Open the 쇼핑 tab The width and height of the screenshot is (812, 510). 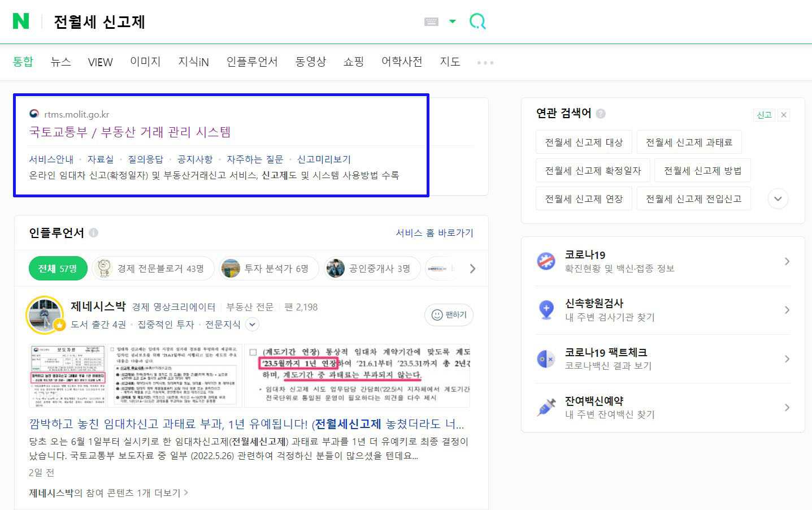pyautogui.click(x=354, y=62)
